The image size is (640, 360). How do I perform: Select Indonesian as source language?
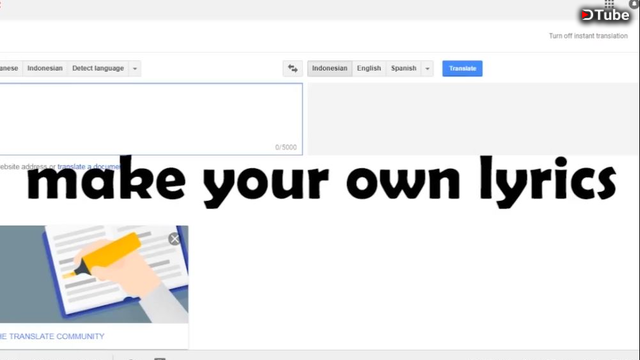[x=45, y=69]
